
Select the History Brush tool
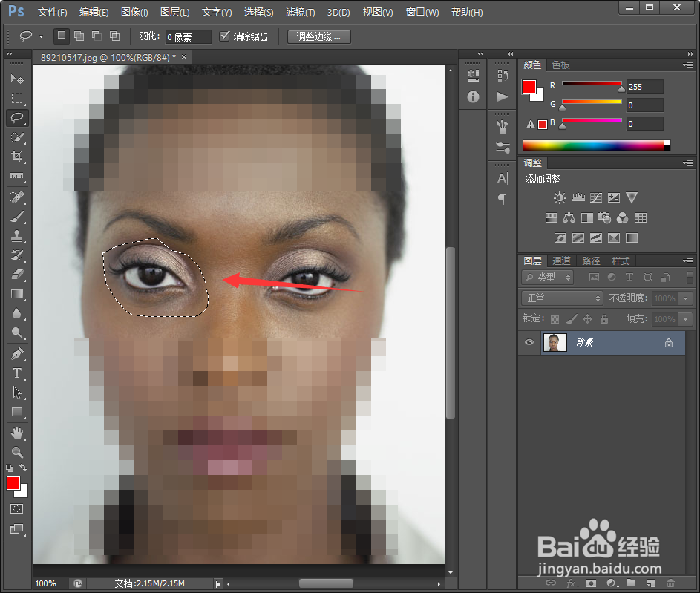pyautogui.click(x=17, y=255)
